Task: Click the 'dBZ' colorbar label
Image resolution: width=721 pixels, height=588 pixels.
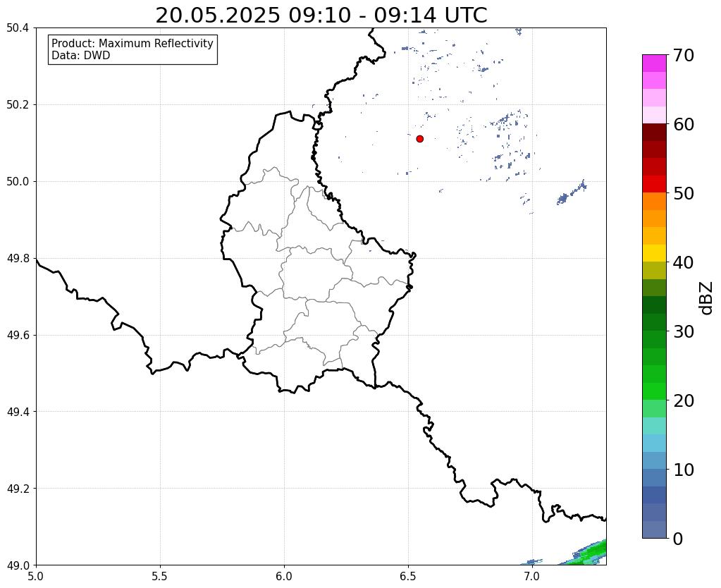Action: [707, 298]
